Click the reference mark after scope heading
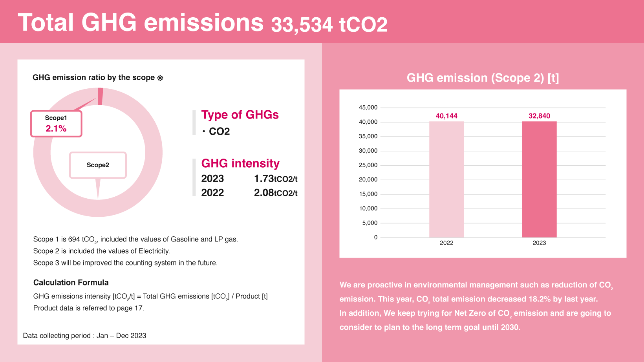644x362 pixels. click(x=160, y=78)
